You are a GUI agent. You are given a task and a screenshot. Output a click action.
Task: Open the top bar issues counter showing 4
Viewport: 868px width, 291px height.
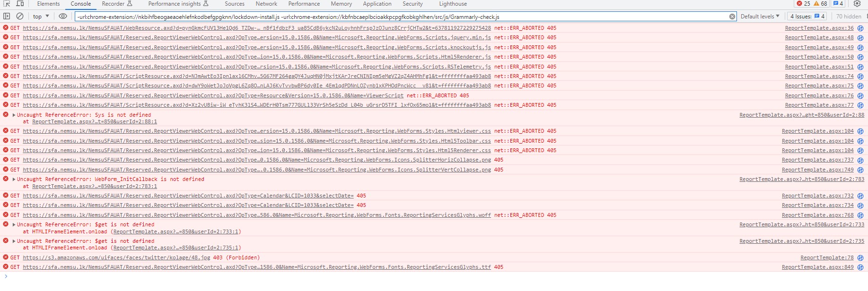[x=838, y=3]
